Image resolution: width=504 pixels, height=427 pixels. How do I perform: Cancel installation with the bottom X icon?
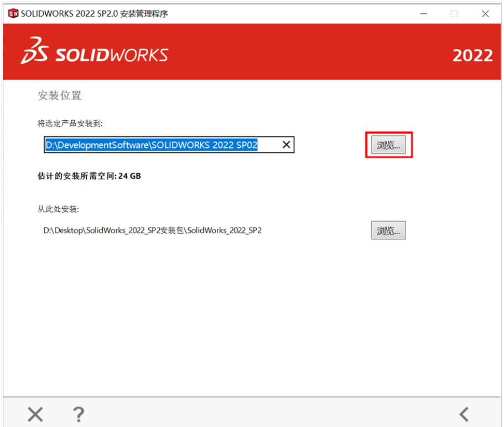(35, 414)
